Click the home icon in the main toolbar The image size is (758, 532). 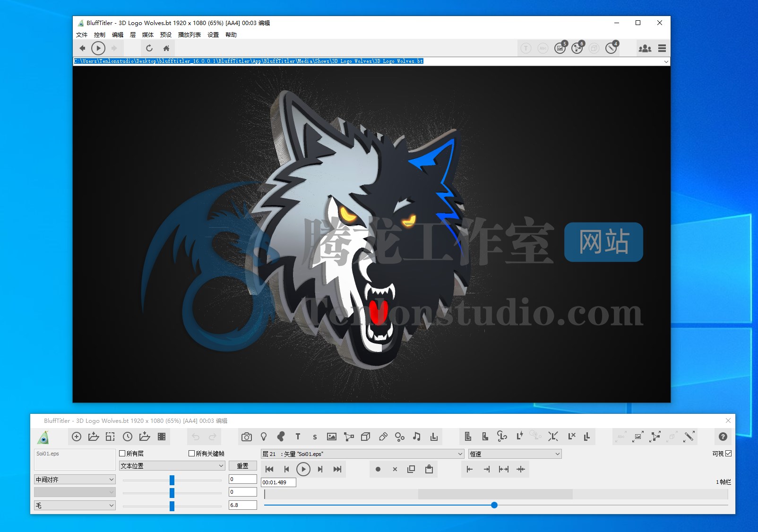(x=166, y=48)
